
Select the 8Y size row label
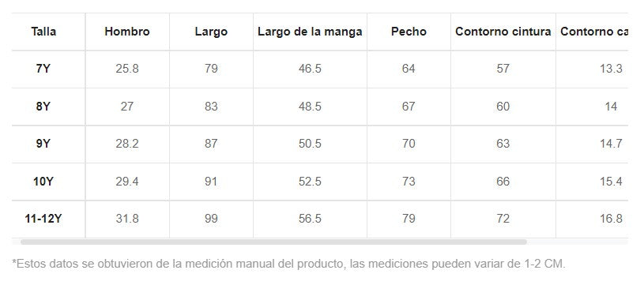[x=43, y=107]
